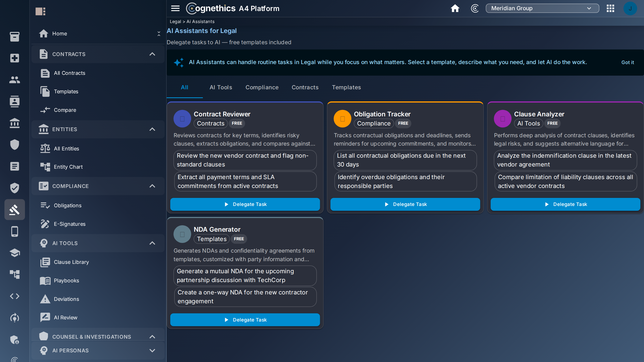Collapse COUNSEL & INVESTIGATIONS section
The image size is (644, 362).
point(152,337)
